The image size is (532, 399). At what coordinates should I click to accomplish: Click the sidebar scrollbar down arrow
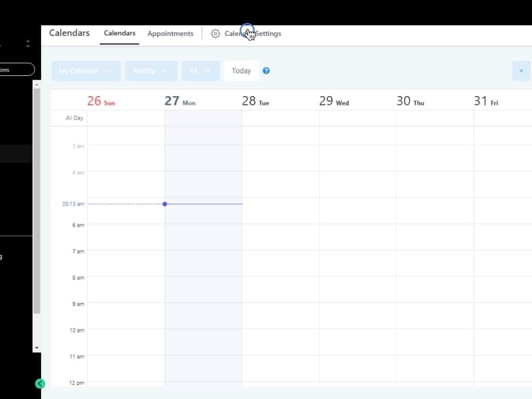click(x=36, y=348)
